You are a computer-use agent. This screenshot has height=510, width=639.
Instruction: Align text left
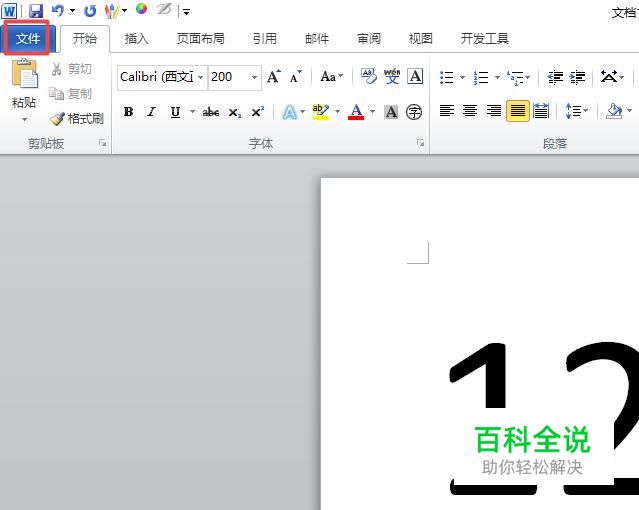click(447, 110)
